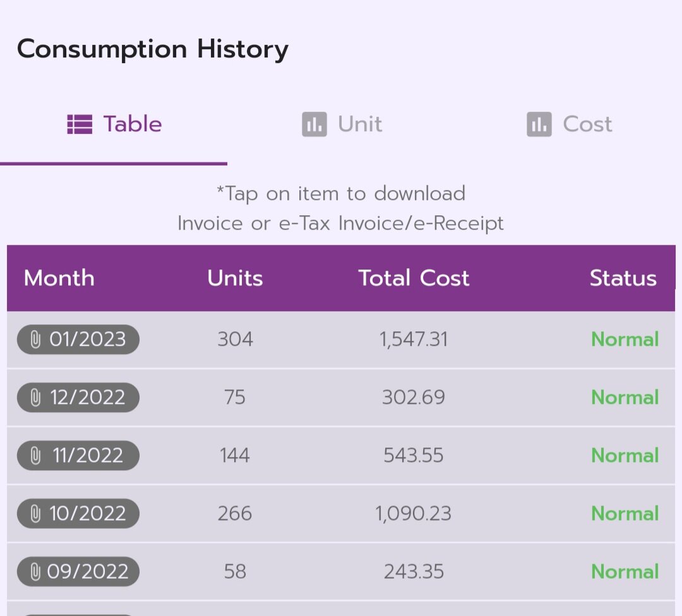The image size is (682, 616).
Task: Download invoice for 01/2023
Action: tap(78, 340)
